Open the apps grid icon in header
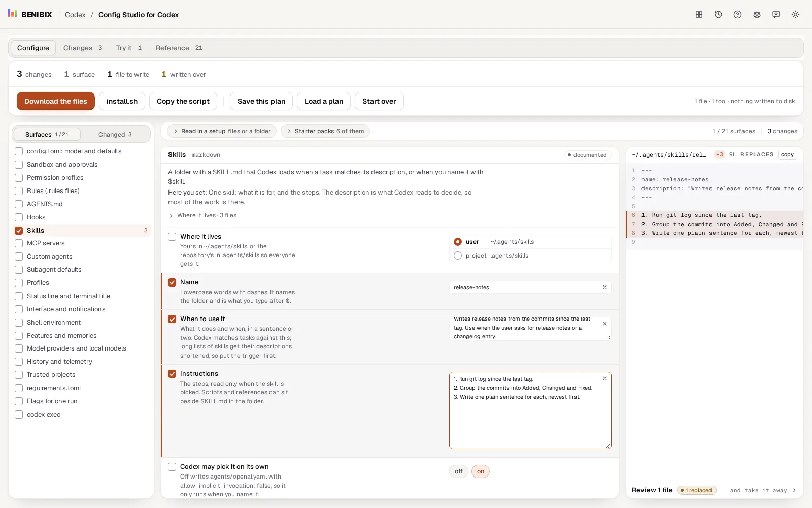Image resolution: width=812 pixels, height=508 pixels. 699,15
